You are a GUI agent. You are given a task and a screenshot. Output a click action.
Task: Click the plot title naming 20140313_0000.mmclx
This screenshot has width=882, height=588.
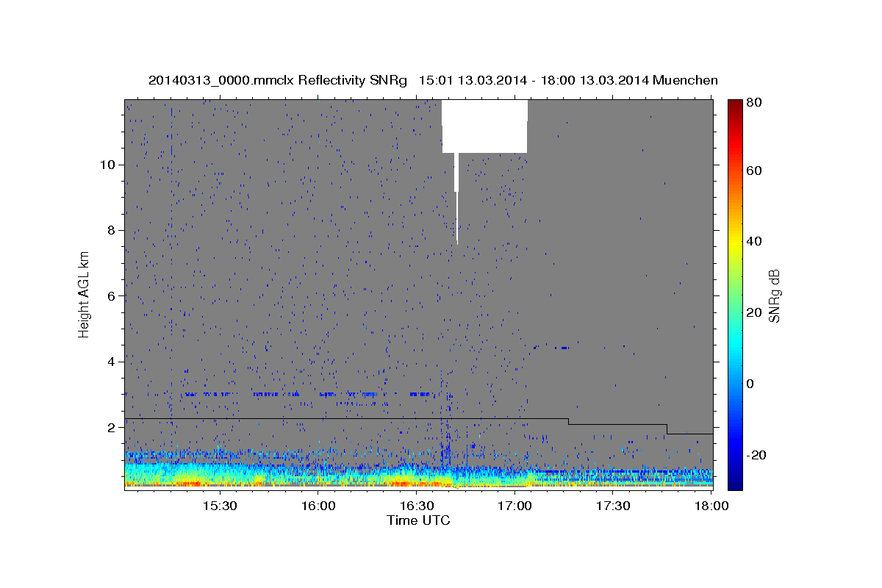coord(434,80)
